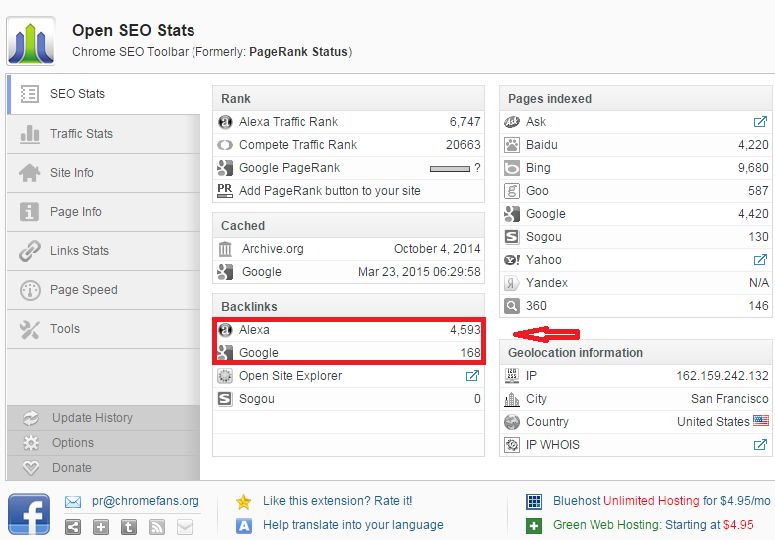Click Alexa backlinks count 4,593
This screenshot has width=775, height=540.
point(465,330)
